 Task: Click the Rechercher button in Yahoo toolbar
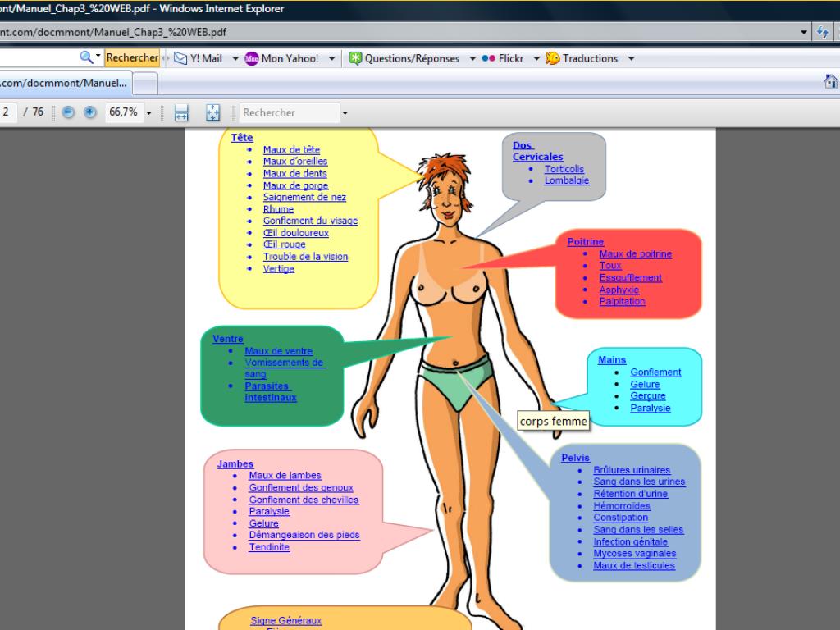(132, 58)
